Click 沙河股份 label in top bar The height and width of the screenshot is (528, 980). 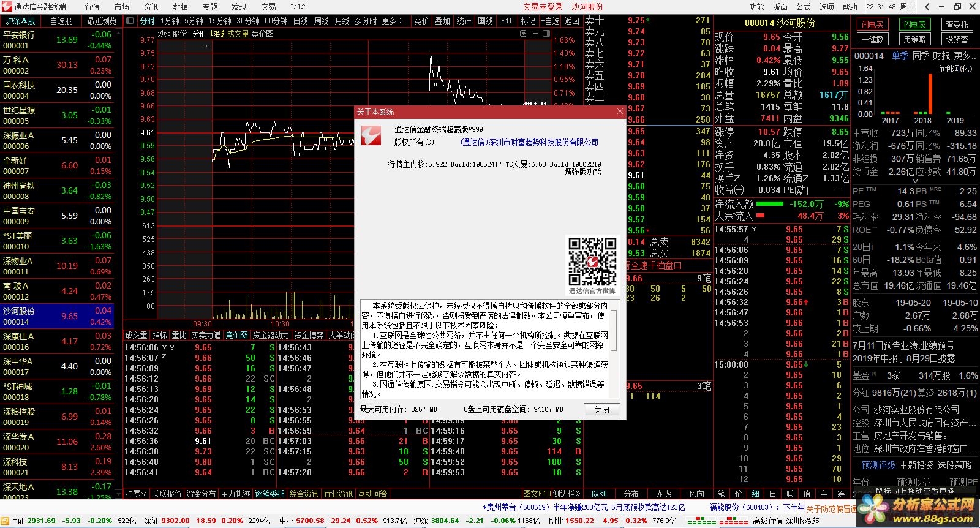[x=587, y=7]
